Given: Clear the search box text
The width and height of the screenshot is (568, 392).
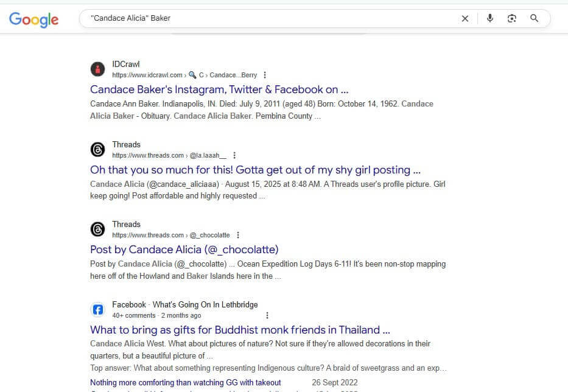Looking at the screenshot, I should coord(465,18).
